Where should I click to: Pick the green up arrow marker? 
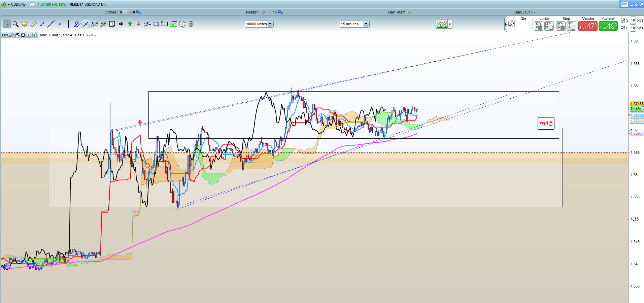click(x=130, y=24)
